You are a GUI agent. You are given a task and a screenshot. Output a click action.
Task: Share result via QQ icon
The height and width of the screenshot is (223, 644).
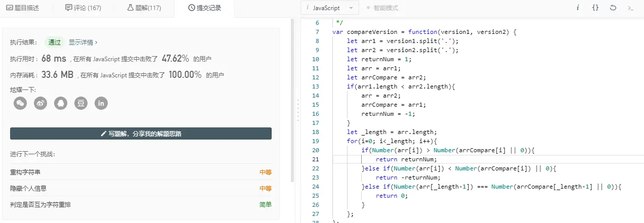click(x=61, y=103)
